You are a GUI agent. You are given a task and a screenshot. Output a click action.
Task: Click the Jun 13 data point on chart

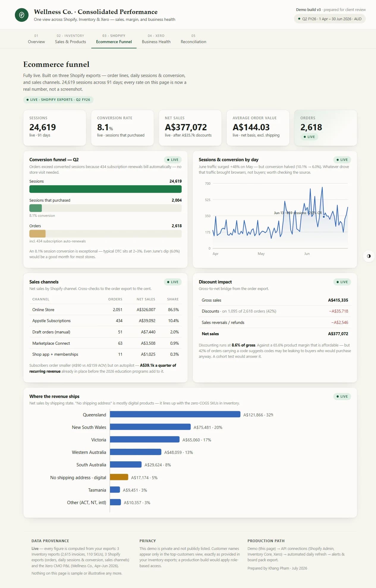pyautogui.click(x=324, y=217)
